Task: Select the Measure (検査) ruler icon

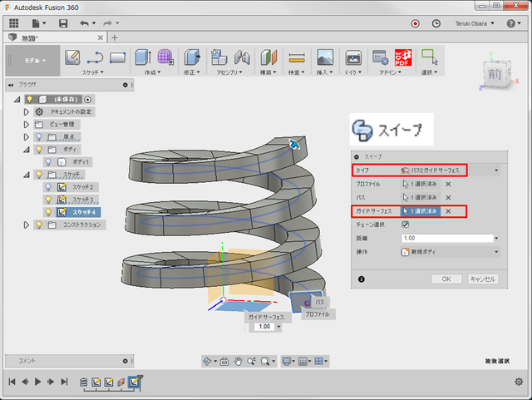Action: 296,57
